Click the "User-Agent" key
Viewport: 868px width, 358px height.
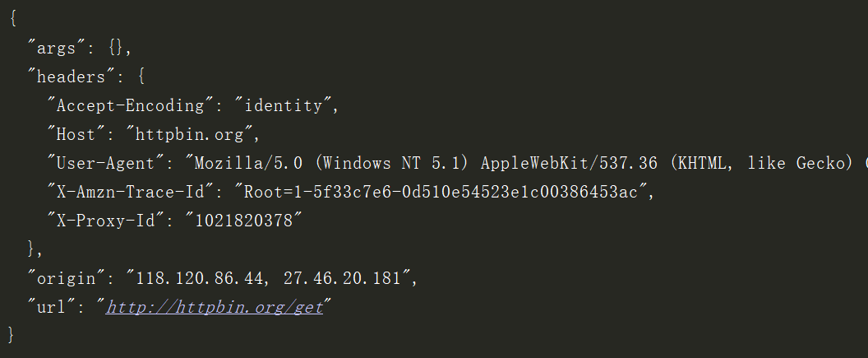click(104, 163)
